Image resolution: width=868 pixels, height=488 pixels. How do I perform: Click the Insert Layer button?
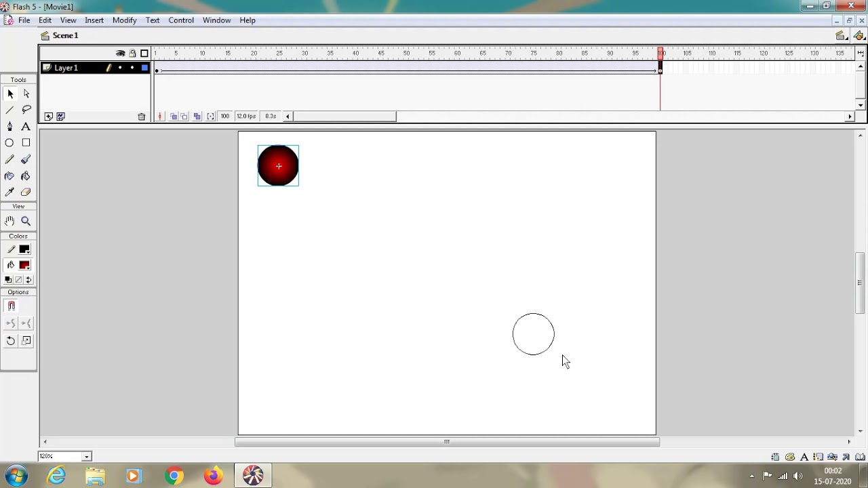tap(48, 117)
